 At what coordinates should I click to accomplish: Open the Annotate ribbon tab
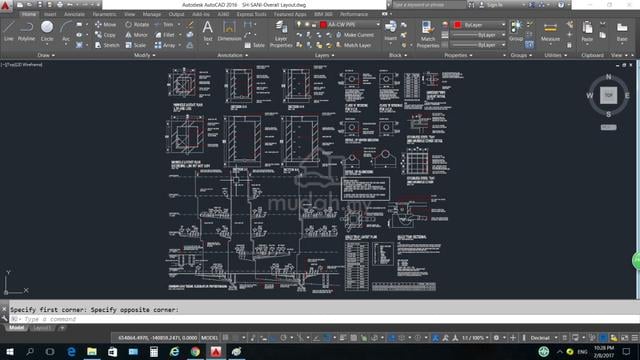pyautogui.click(x=74, y=14)
